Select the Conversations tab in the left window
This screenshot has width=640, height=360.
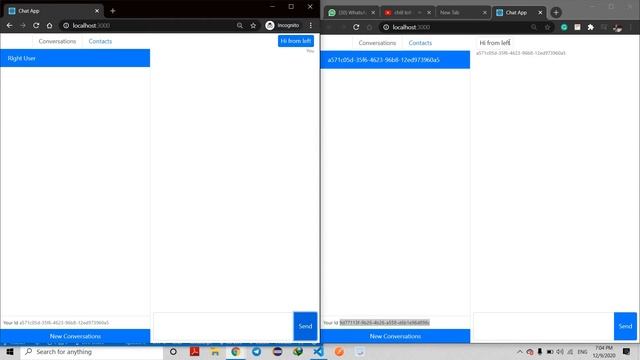pyautogui.click(x=57, y=41)
